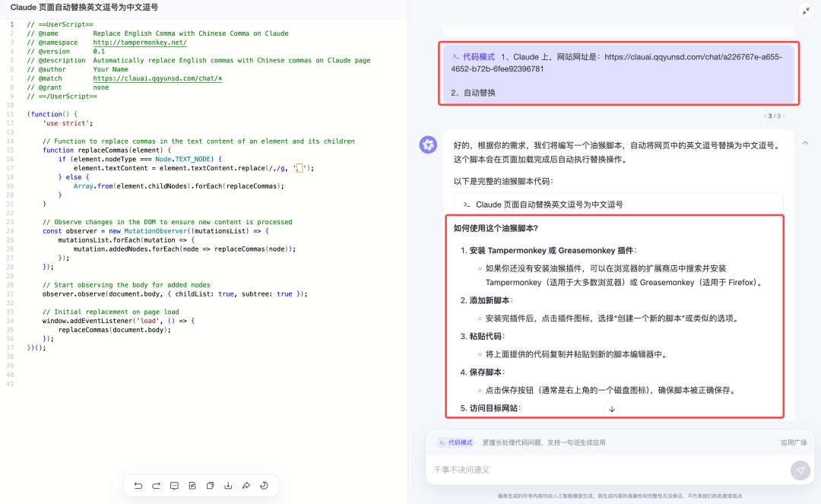Jump to bottom with the down-arrow button
The image size is (821, 504).
(x=611, y=409)
